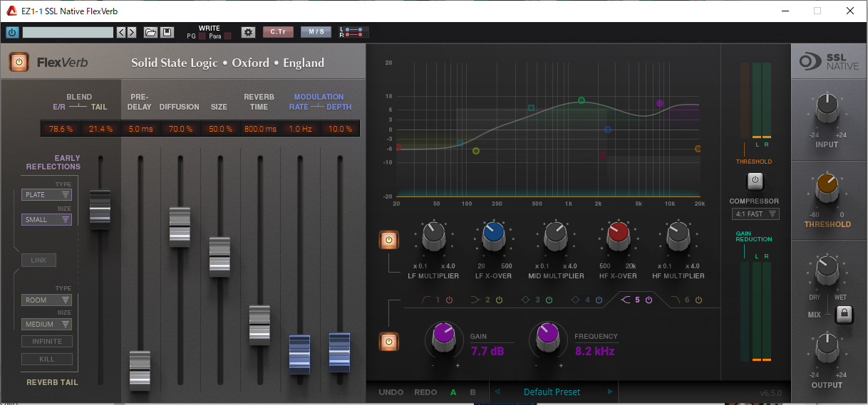Click the 5.0 ms pre-delay value
The width and height of the screenshot is (868, 405).
[x=141, y=129]
